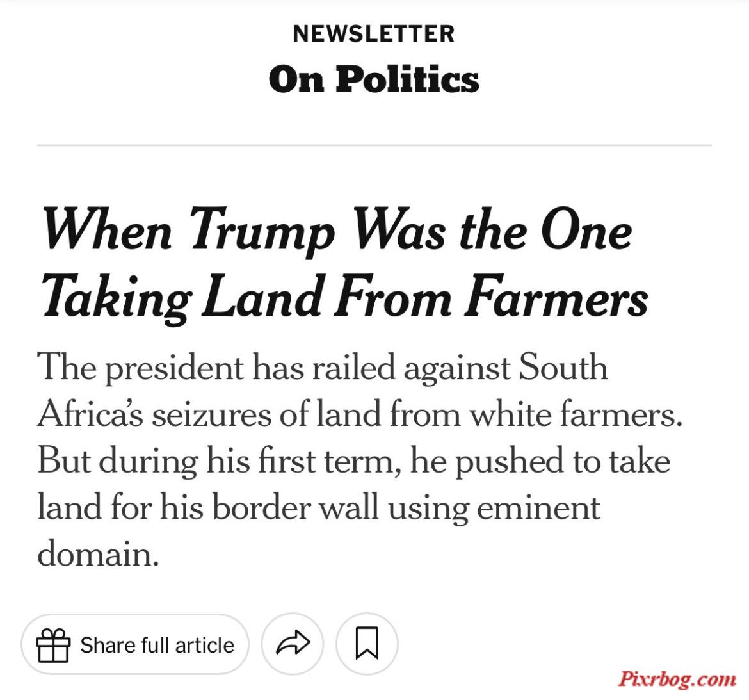This screenshot has width=749, height=700.
Task: Click the word 'eminent' in the summary
Action: pyautogui.click(x=538, y=507)
